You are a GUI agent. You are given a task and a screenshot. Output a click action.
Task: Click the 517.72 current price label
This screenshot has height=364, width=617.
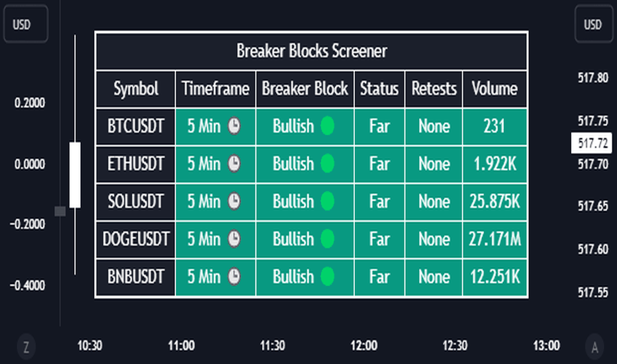(591, 143)
